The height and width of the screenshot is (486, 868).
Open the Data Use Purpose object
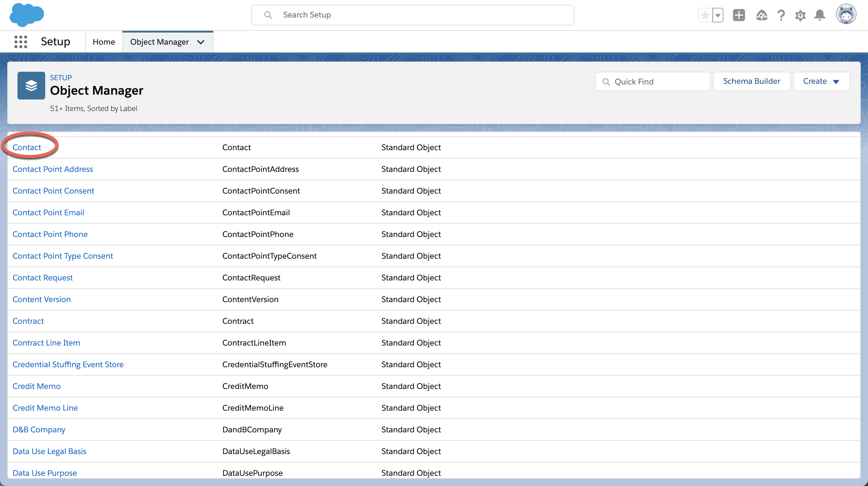[x=45, y=473]
